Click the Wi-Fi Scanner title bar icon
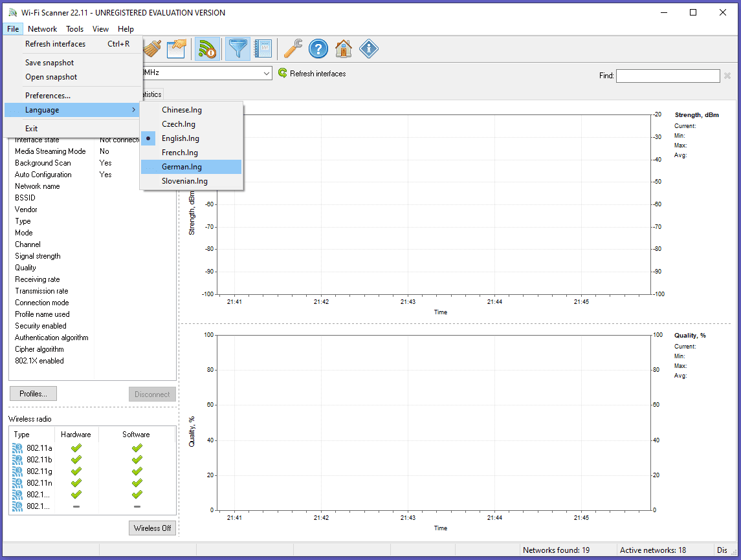This screenshot has width=741, height=560. (13, 12)
